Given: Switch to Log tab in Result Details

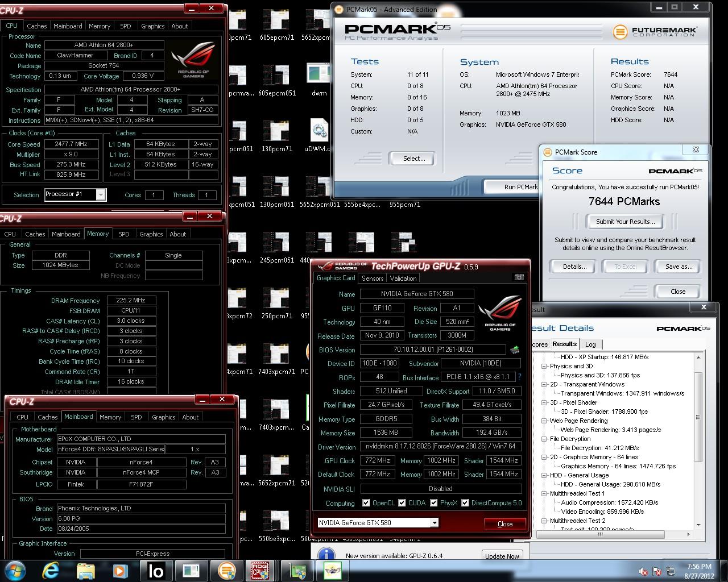Looking at the screenshot, I should (x=590, y=344).
